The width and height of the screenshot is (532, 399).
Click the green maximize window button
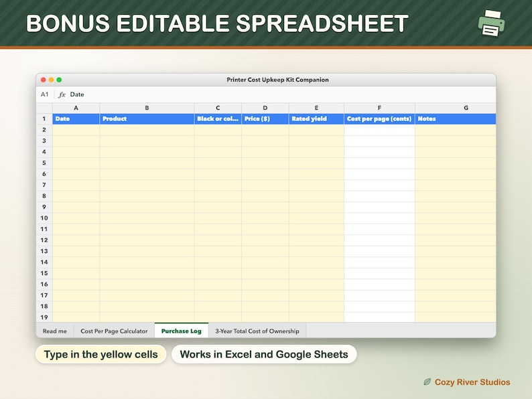59,80
